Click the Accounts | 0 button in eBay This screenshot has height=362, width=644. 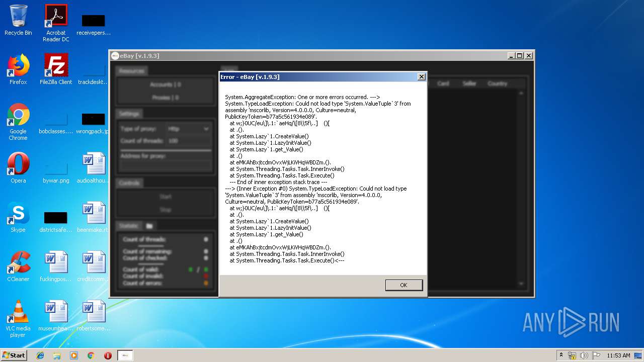coord(166,84)
